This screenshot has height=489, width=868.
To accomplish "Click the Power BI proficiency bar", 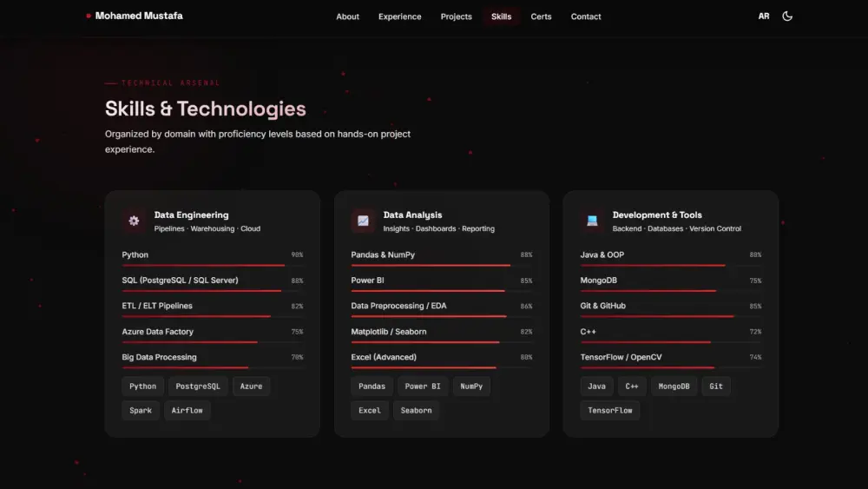I will point(441,291).
